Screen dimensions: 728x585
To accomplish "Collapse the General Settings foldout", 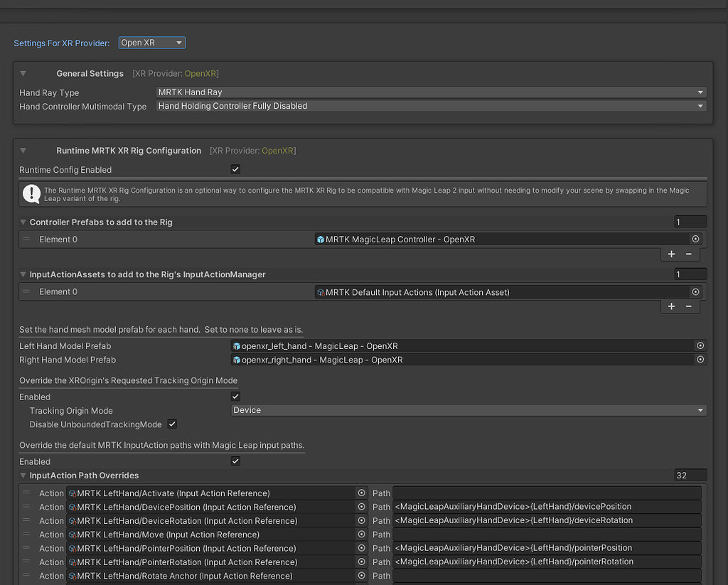I will pos(22,73).
